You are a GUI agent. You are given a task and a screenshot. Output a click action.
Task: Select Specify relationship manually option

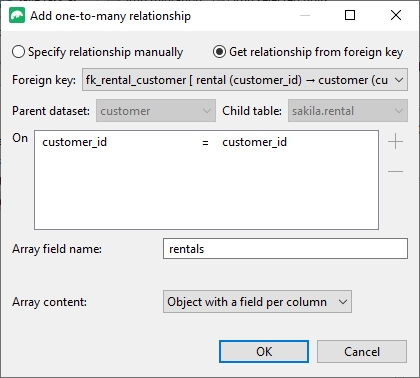(x=97, y=52)
